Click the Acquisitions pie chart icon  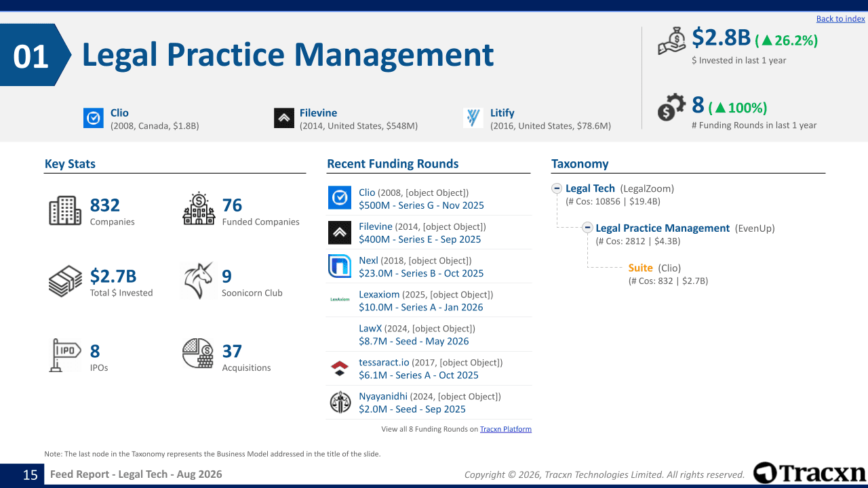(198, 353)
